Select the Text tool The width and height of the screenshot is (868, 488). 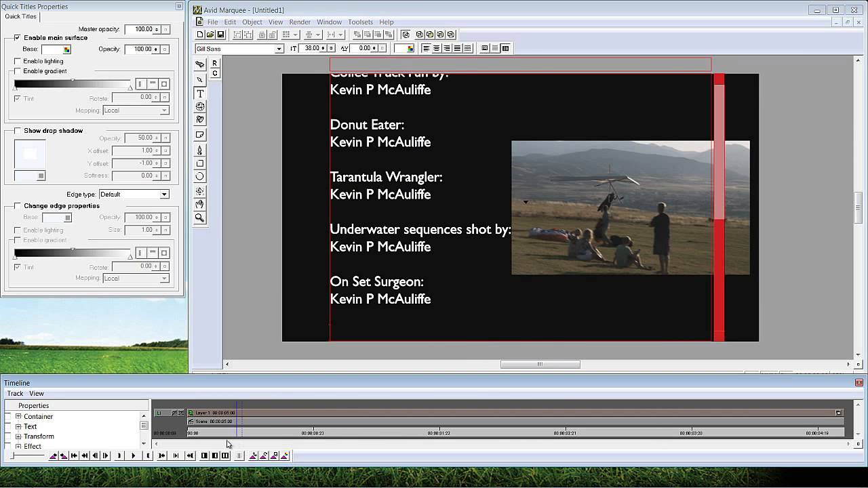[199, 93]
